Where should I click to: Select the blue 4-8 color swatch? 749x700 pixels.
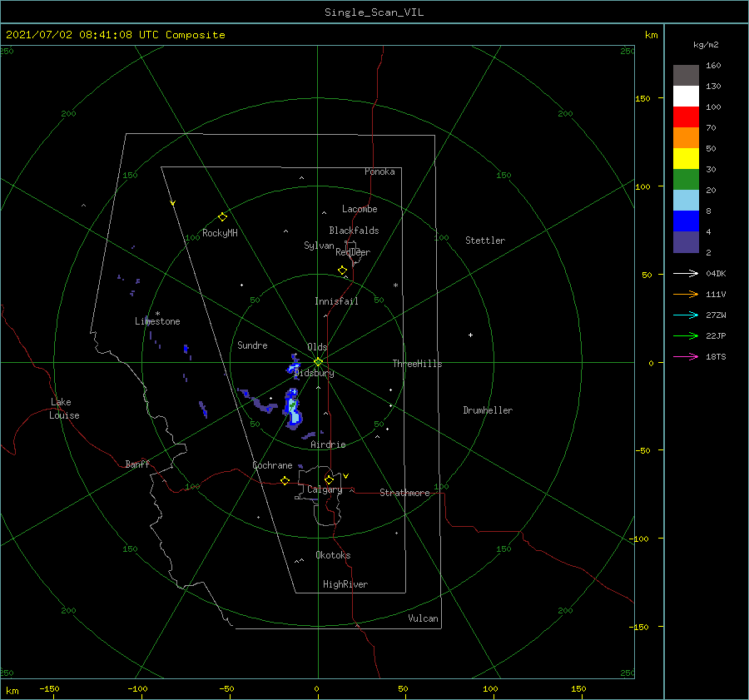tap(686, 221)
